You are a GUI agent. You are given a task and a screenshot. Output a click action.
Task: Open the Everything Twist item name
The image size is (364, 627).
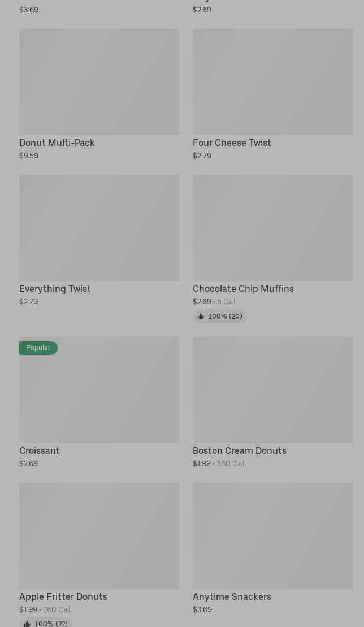click(x=55, y=289)
